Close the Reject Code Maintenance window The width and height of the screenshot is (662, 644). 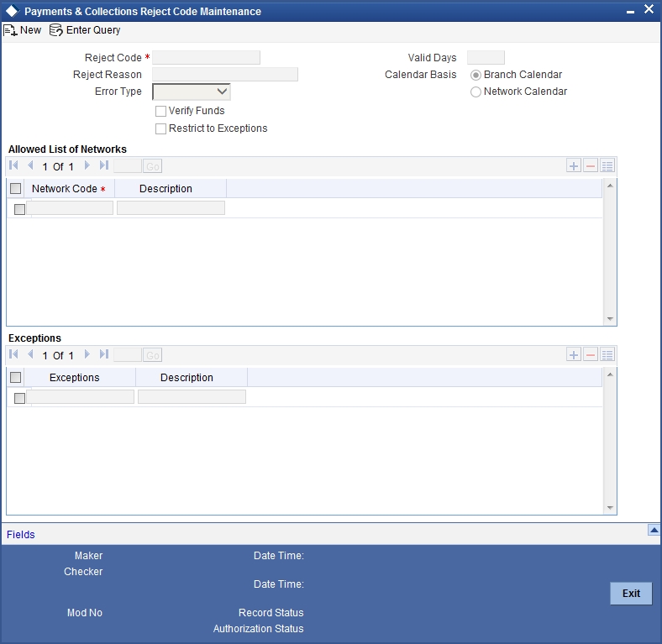point(649,9)
